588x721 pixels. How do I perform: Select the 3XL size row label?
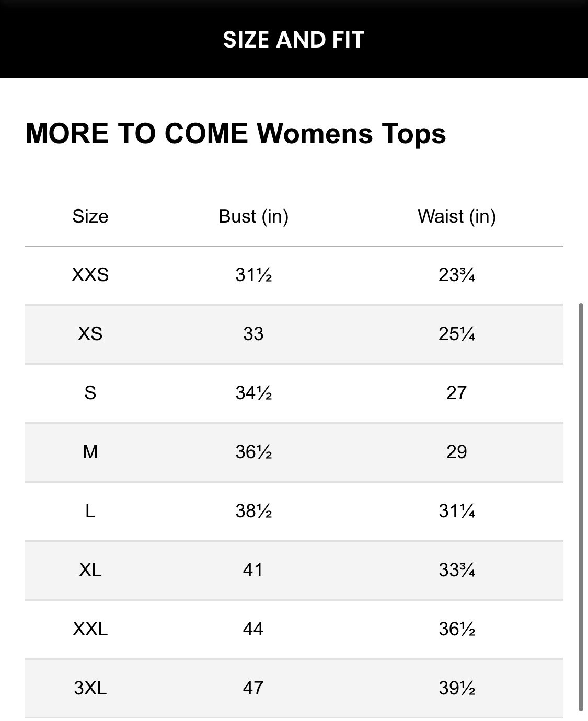click(x=90, y=688)
